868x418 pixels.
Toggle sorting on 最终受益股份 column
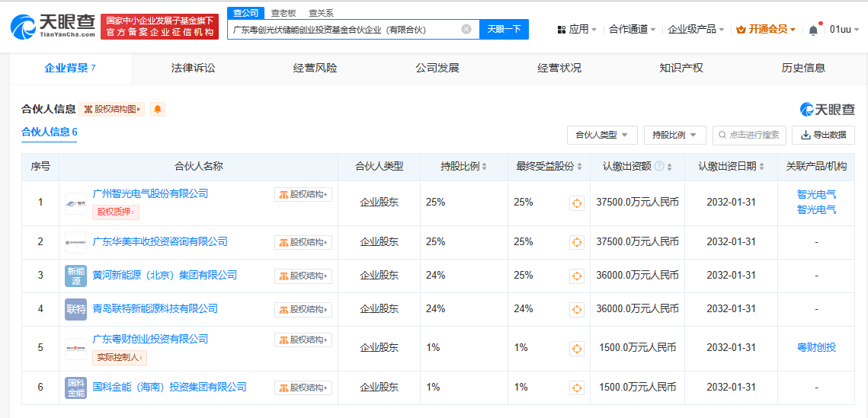tap(579, 167)
